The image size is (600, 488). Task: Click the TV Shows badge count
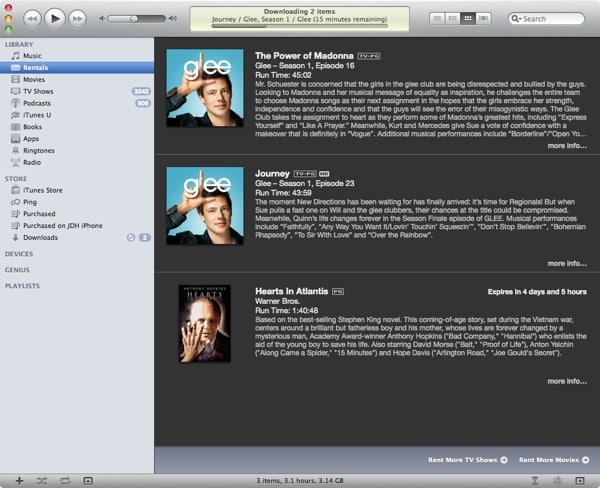141,91
